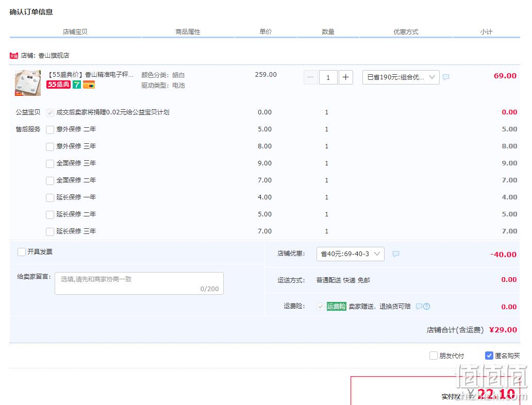Viewport: 532px width, 405px height.
Task: Enable the 朋友代付 checkbox
Action: 433,356
